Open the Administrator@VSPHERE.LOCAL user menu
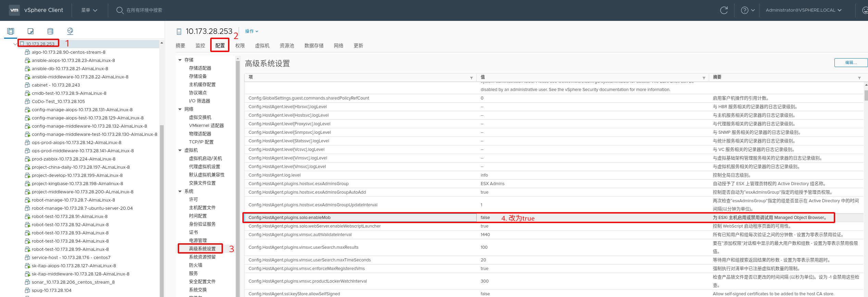The image size is (868, 297). pos(804,10)
